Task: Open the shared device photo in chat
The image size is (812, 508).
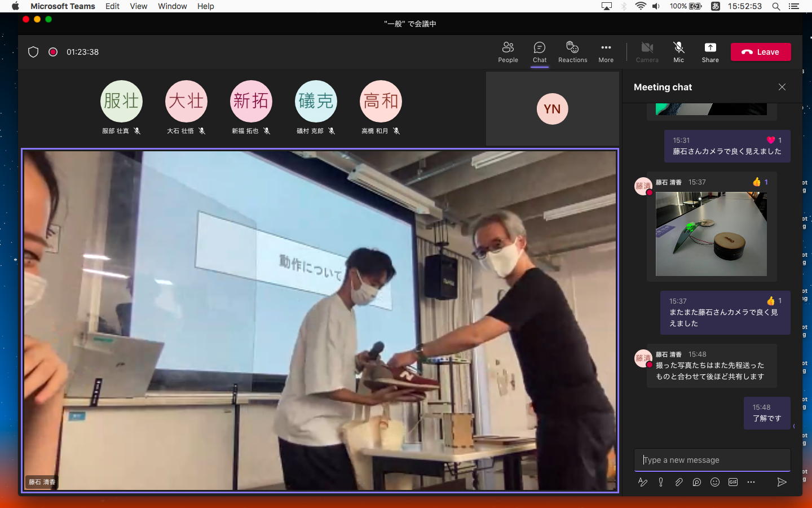Action: point(711,234)
